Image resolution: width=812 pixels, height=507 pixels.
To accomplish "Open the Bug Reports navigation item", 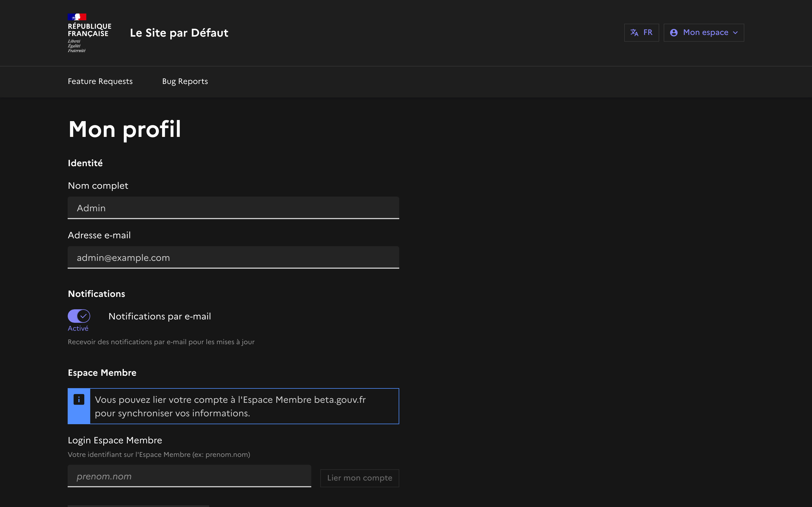I will [x=185, y=81].
